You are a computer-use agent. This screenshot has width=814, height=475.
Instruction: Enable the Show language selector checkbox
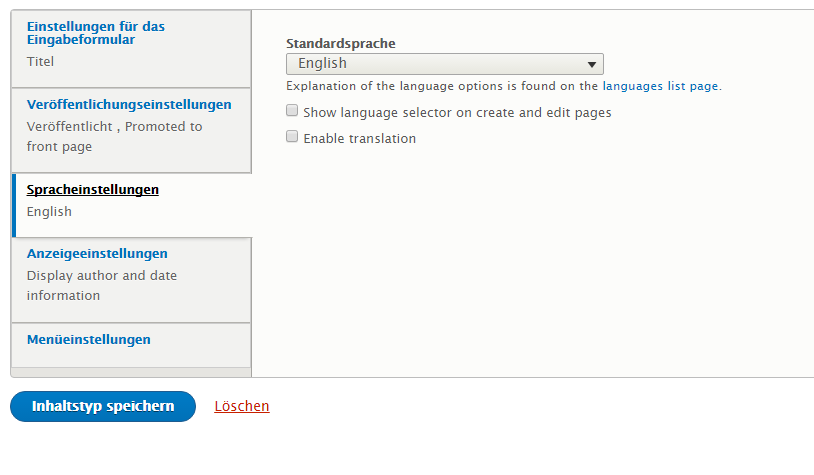(x=293, y=112)
